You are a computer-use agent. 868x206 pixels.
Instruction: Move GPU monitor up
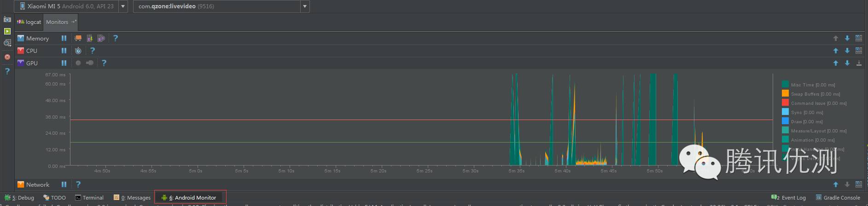tap(835, 63)
